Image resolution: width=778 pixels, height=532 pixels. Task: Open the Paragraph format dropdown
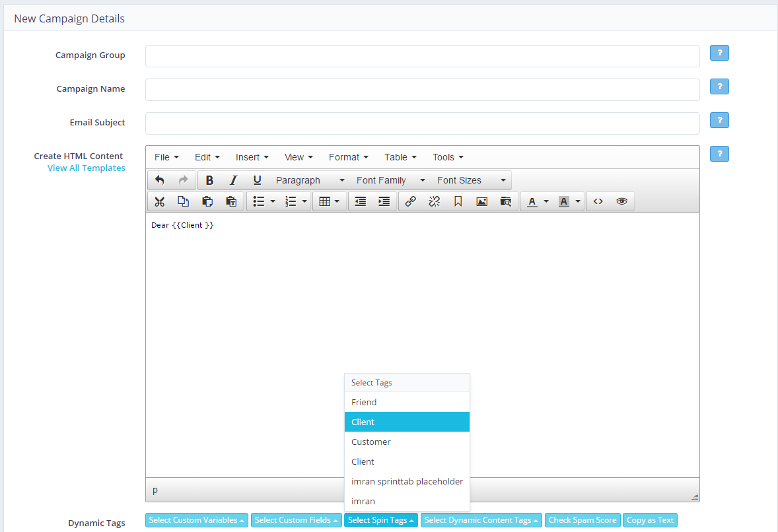[310, 180]
